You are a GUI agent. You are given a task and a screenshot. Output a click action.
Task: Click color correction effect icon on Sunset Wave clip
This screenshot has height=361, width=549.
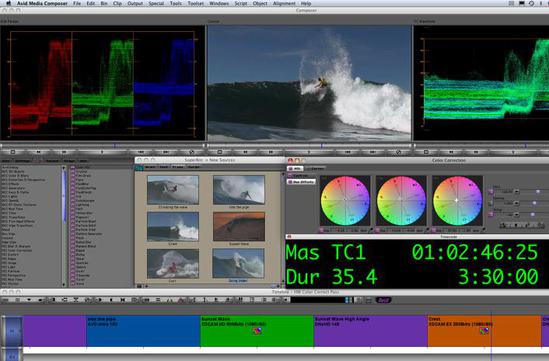[x=257, y=330]
